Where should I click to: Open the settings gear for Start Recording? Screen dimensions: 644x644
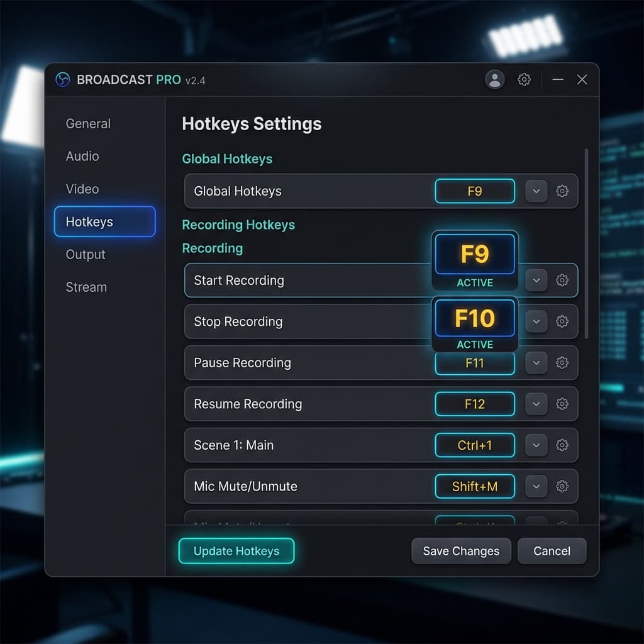click(563, 280)
